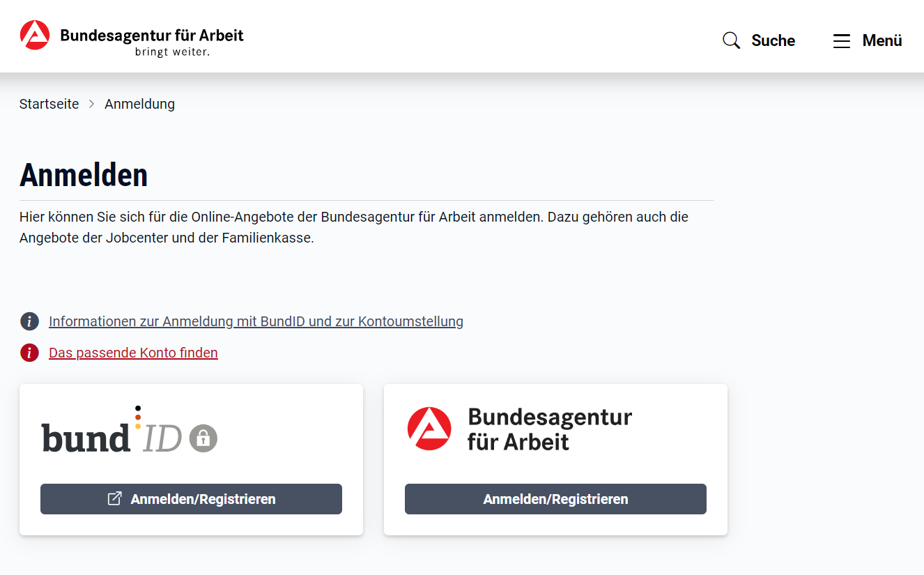Click the Anmeldung breadcrumb item
924x575 pixels.
tap(139, 104)
